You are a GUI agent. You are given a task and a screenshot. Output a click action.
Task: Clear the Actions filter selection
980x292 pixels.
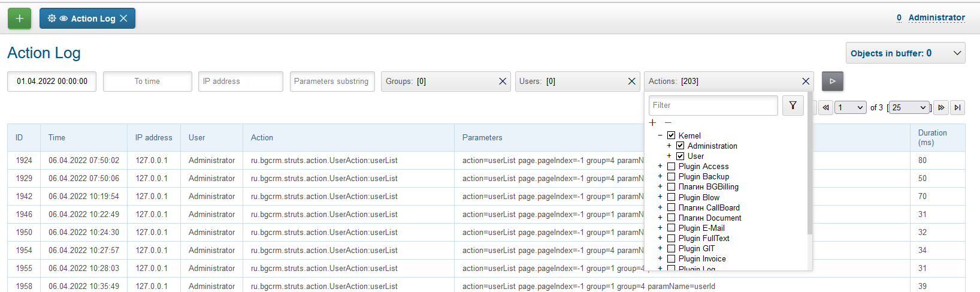coord(805,82)
